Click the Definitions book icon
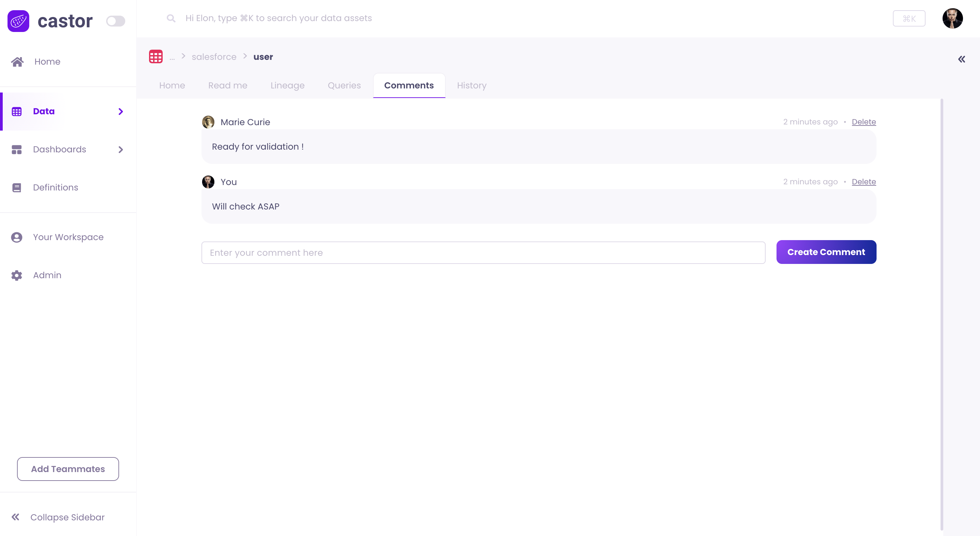This screenshot has width=980, height=536. coord(17,187)
